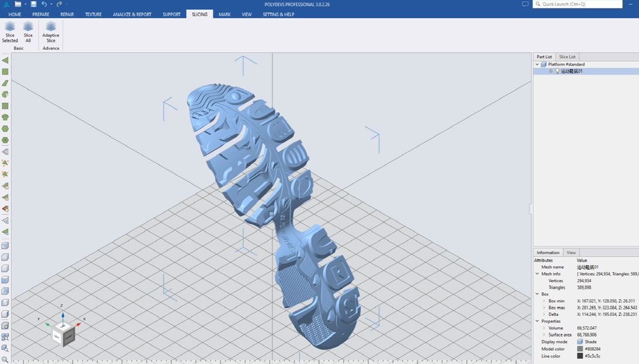This screenshot has height=364, width=639.
Task: Switch to the Slice List tab
Action: click(x=567, y=57)
